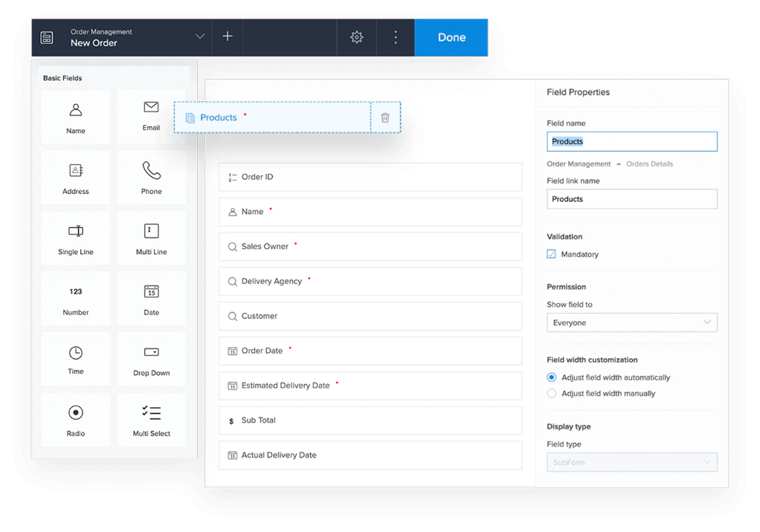Open the SubForm field type dropdown
Image resolution: width=760 pixels, height=532 pixels.
[x=632, y=462]
